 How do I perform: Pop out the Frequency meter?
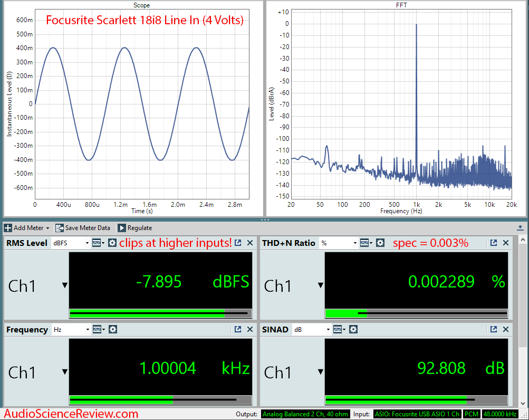[238, 329]
